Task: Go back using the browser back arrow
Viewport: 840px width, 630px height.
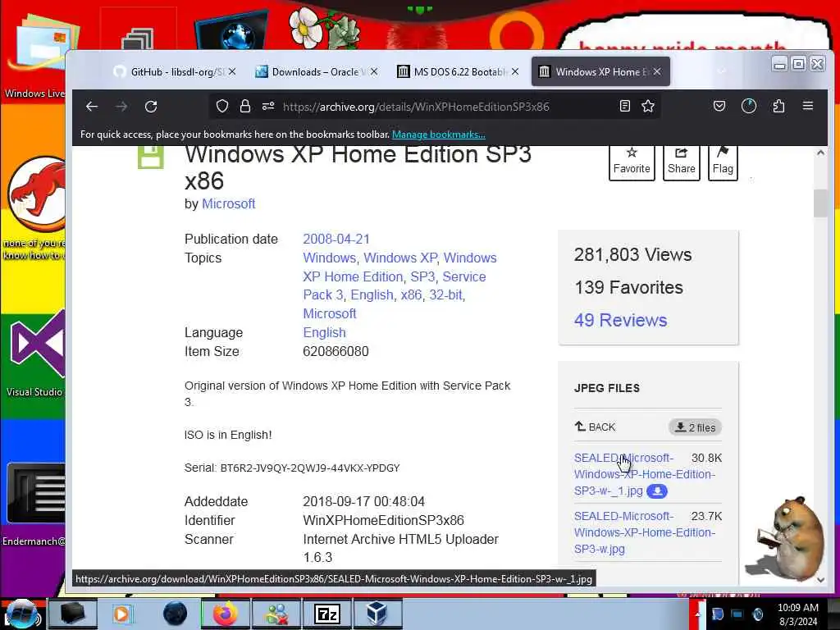Action: (x=92, y=107)
